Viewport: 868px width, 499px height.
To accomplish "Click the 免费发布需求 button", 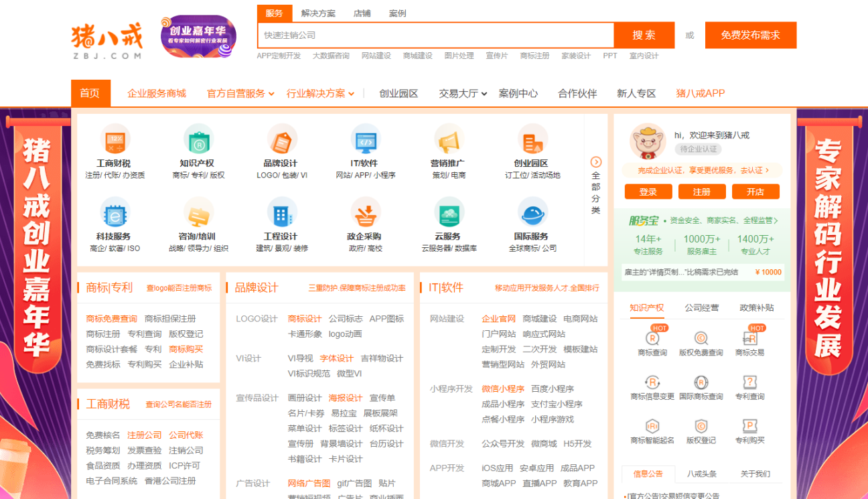I will [x=751, y=35].
